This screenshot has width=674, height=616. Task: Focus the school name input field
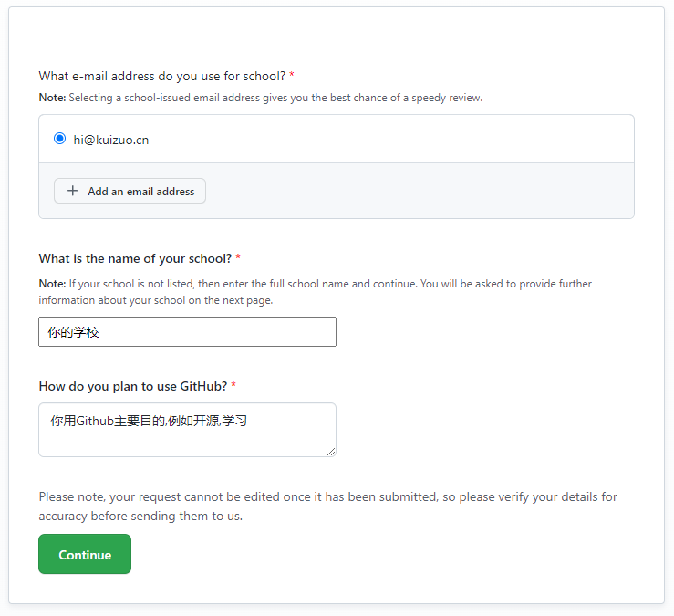pyautogui.click(x=187, y=332)
